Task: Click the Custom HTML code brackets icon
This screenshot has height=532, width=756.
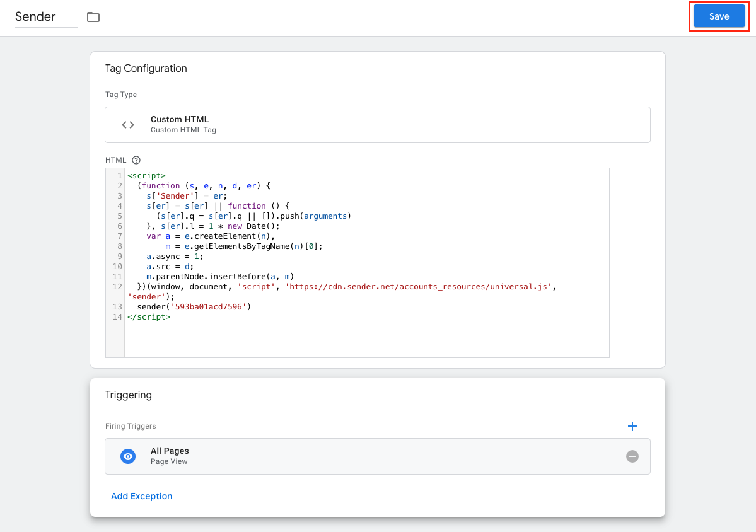Action: coord(128,125)
